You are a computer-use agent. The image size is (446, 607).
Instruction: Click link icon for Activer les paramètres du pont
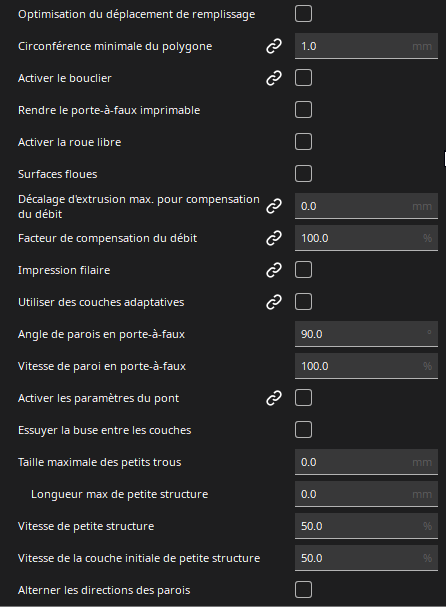tap(274, 398)
